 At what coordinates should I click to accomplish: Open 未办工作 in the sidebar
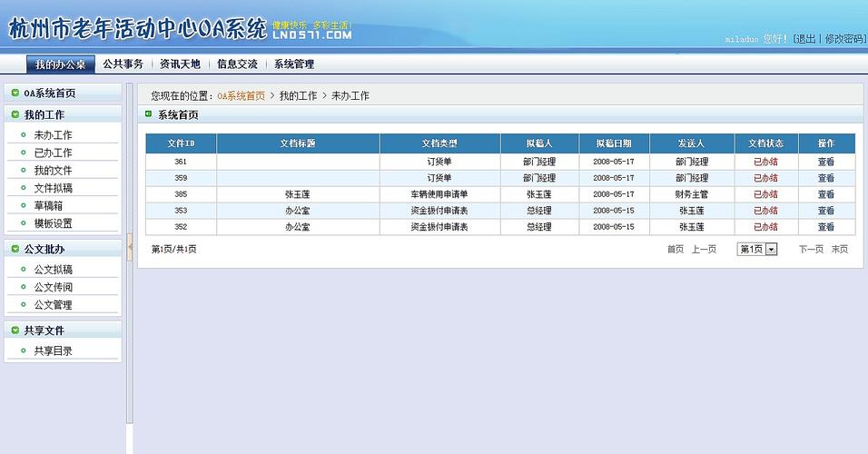tap(54, 135)
